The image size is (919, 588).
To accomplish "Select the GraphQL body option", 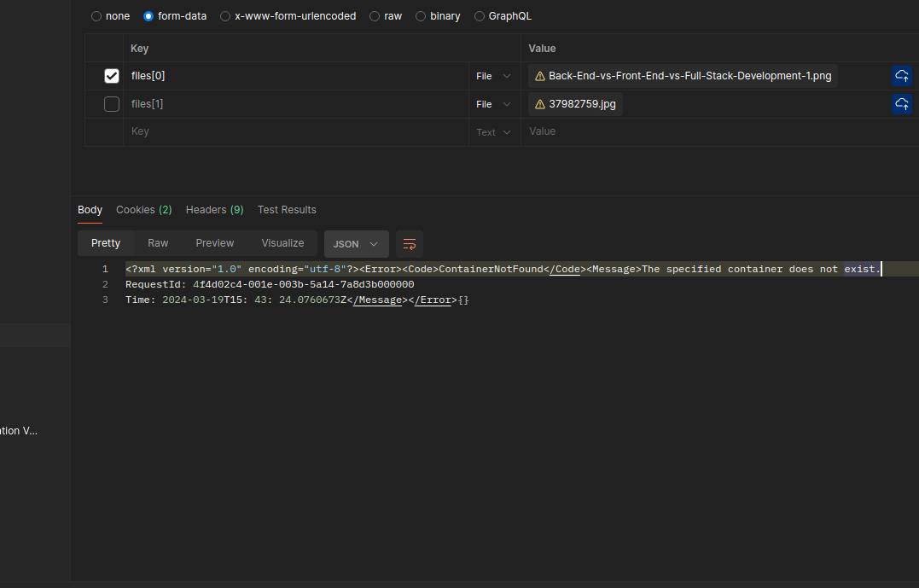I will coord(480,16).
